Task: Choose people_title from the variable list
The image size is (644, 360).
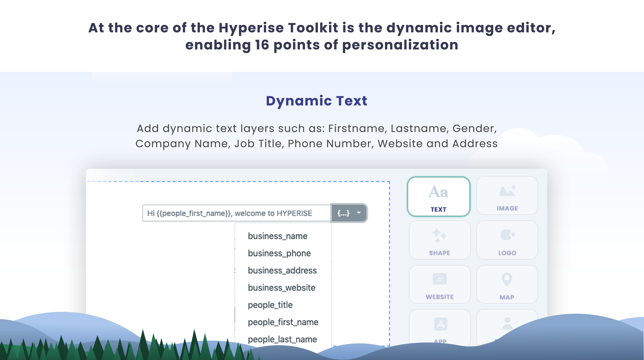Action: click(x=270, y=305)
